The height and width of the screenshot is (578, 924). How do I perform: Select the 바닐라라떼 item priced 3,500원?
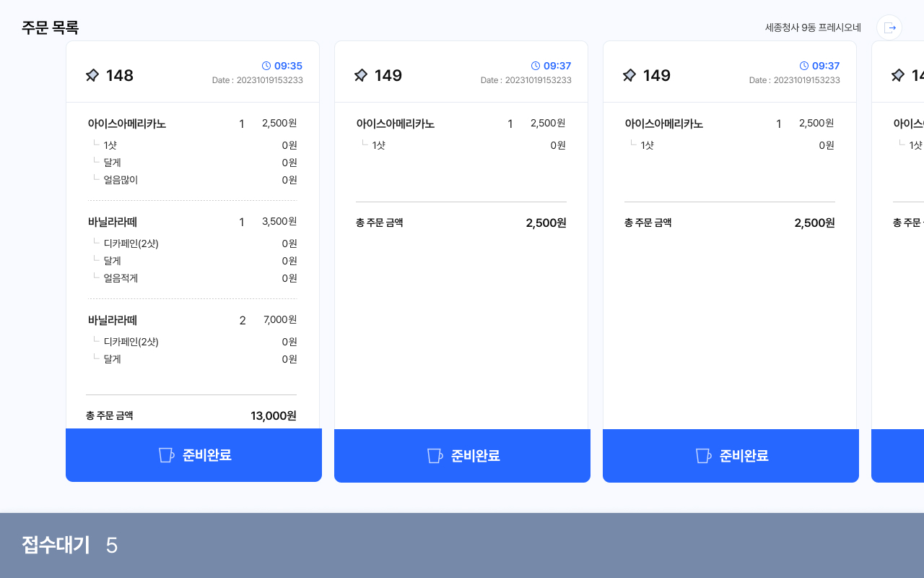pos(113,222)
